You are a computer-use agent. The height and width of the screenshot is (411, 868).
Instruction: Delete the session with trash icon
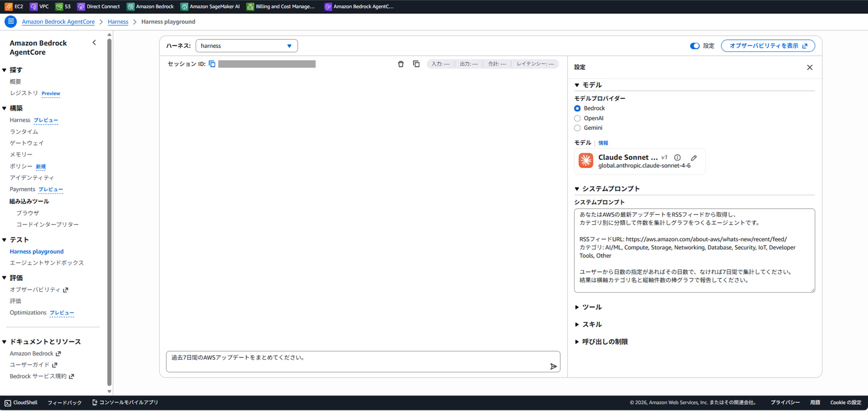click(401, 64)
